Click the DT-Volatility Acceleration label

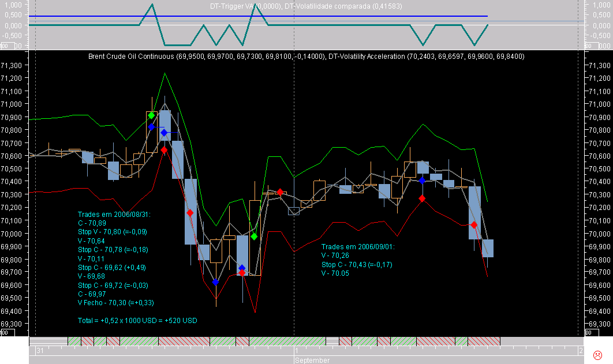tap(426, 56)
